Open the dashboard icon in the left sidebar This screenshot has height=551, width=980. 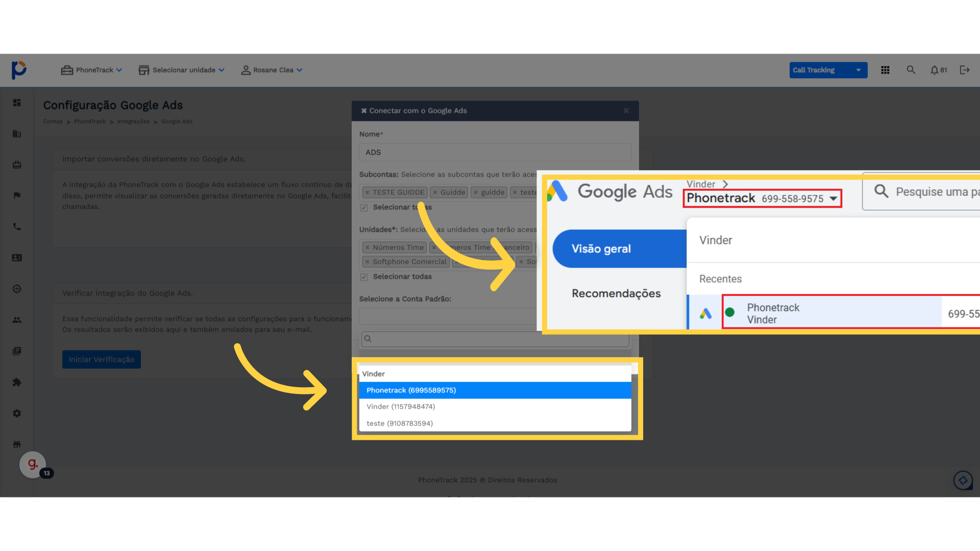click(17, 103)
